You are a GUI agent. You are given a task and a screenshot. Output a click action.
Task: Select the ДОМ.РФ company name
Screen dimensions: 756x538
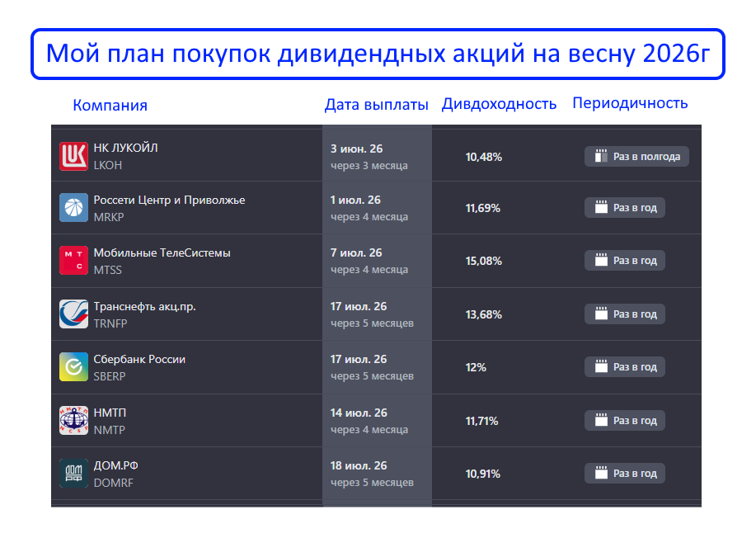115,465
